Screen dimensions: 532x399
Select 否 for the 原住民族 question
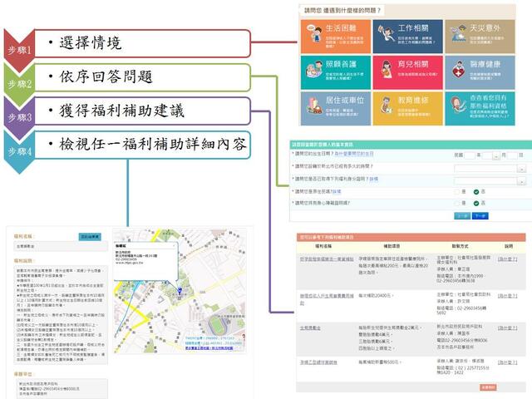477,191
